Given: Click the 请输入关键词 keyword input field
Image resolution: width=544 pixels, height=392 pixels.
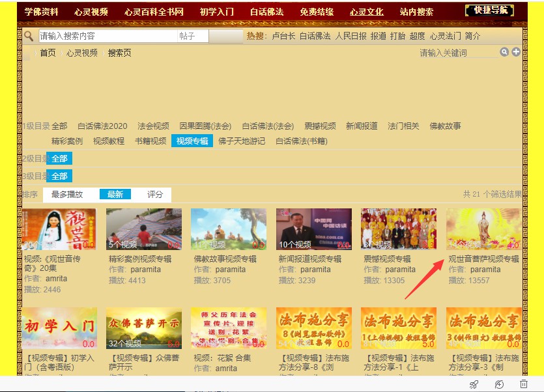Looking at the screenshot, I should pyautogui.click(x=458, y=53).
